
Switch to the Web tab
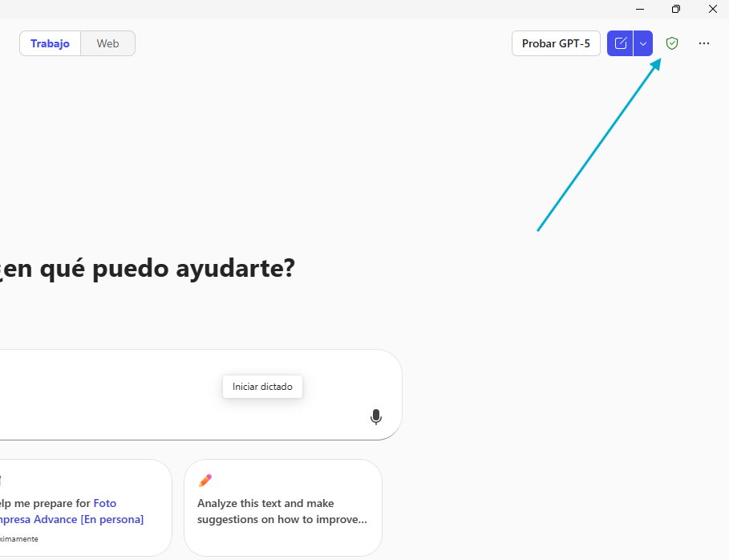tap(107, 43)
